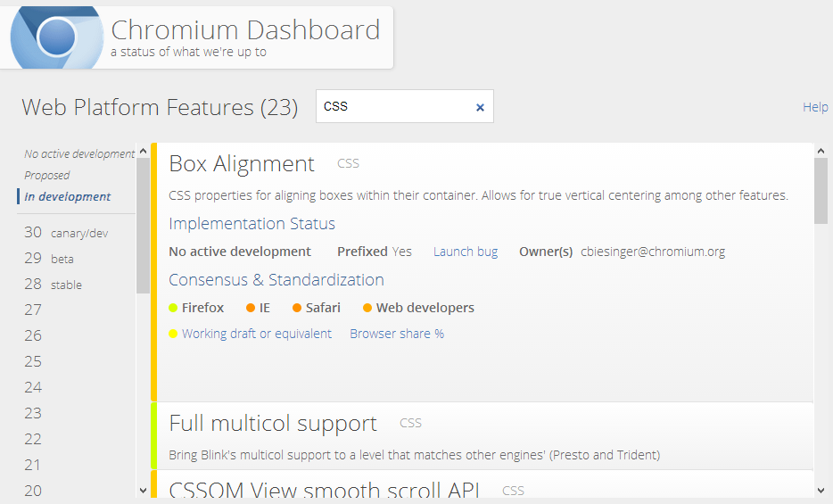The height and width of the screenshot is (504, 833).
Task: Jump to milestone 23
Action: pyautogui.click(x=32, y=413)
